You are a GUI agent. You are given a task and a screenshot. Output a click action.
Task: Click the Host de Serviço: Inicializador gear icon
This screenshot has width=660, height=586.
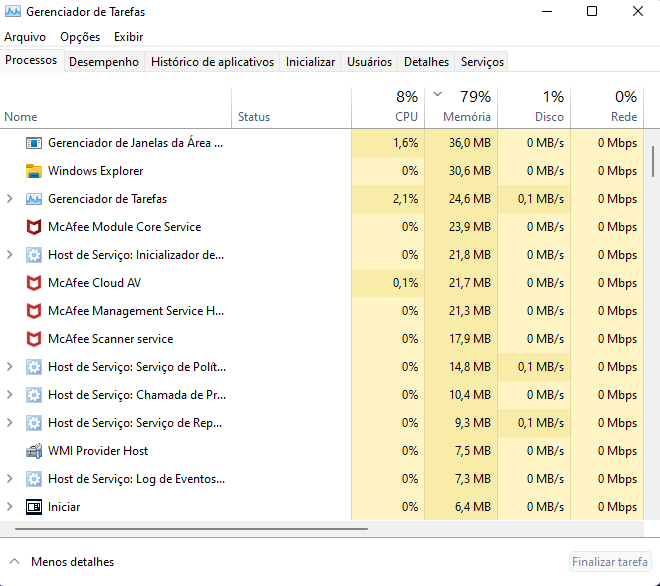pos(34,255)
